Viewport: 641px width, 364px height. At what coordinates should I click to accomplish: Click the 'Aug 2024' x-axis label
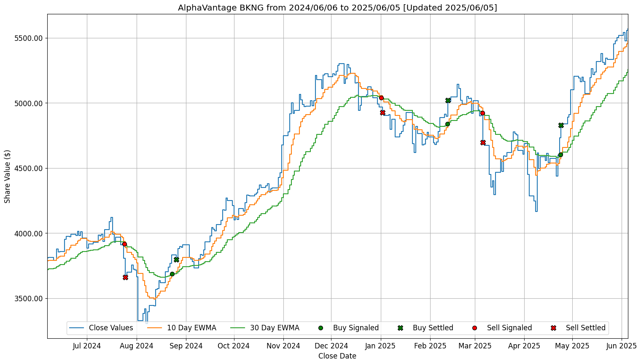tap(137, 346)
